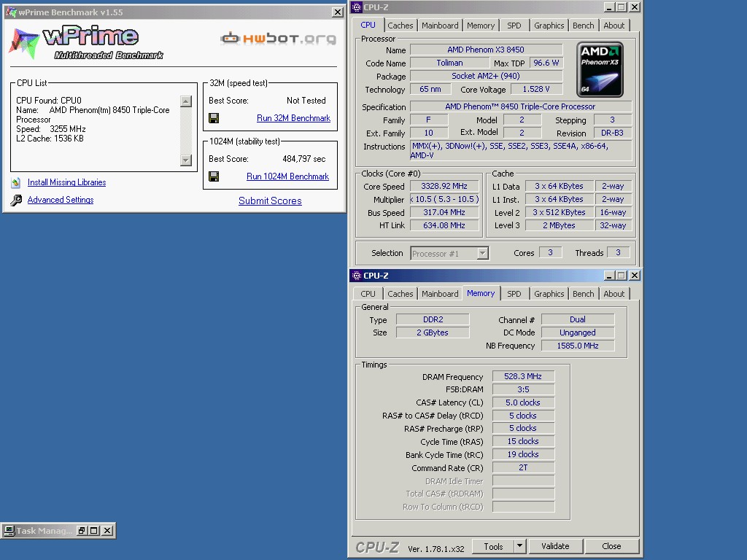The width and height of the screenshot is (747, 560).
Task: Click the HT Link value 634.08 MHz
Action: 444,225
